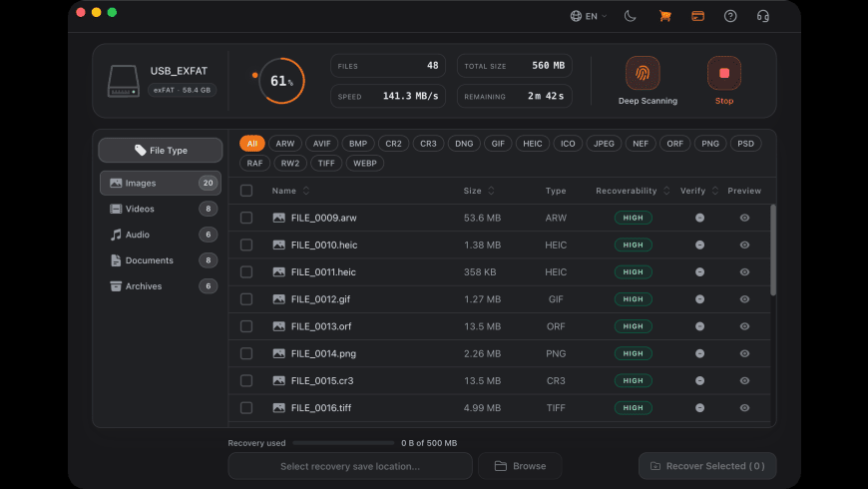Select the Documents category
The width and height of the screenshot is (868, 489).
click(161, 260)
